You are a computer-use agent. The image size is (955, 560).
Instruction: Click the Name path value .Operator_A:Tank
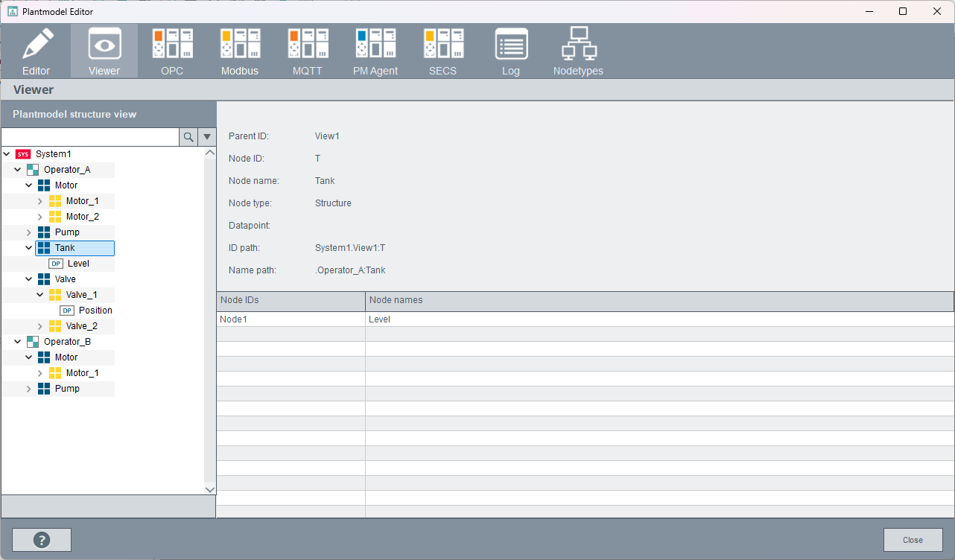350,270
